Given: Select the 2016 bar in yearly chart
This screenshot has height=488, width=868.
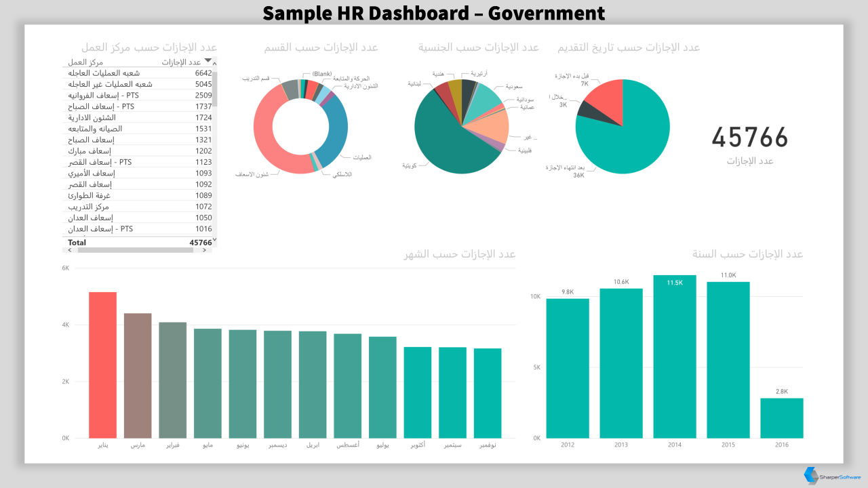Looking at the screenshot, I should 781,418.
